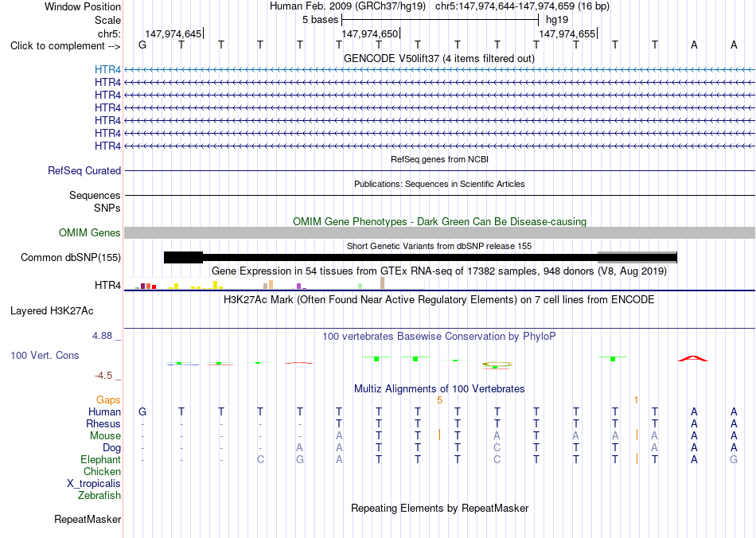Select the Human species row label
The height and width of the screenshot is (538, 756).
pyautogui.click(x=104, y=411)
